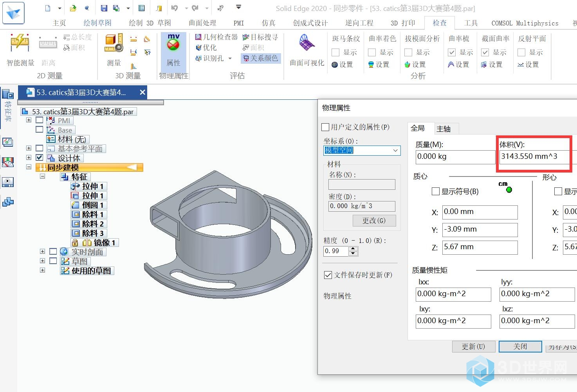Click the Goal Seek (目标搜寻) tool

point(260,37)
